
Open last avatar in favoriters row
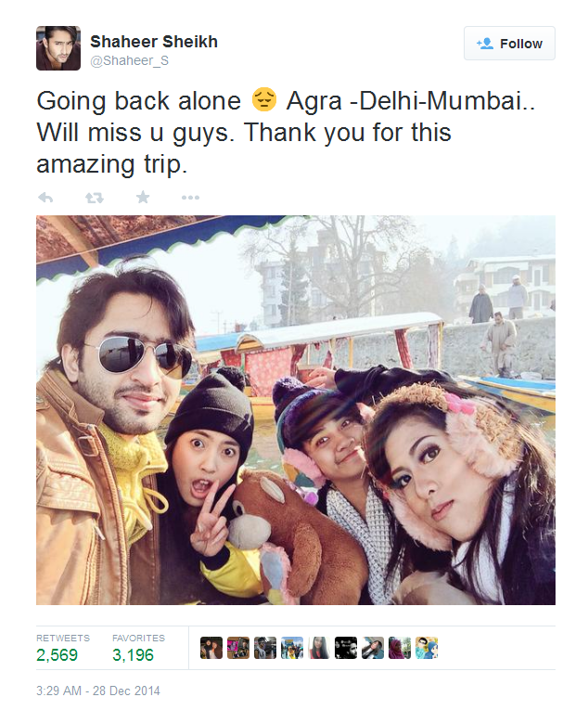[x=427, y=648]
